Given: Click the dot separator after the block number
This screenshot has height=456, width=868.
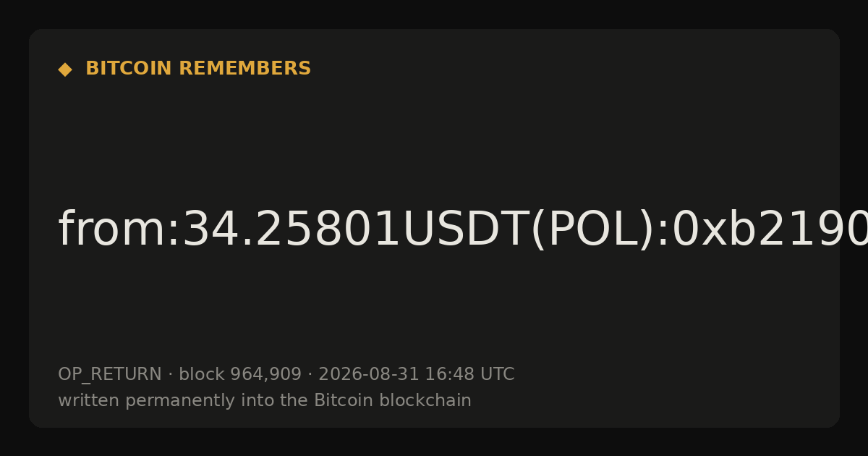Looking at the screenshot, I should point(310,375).
